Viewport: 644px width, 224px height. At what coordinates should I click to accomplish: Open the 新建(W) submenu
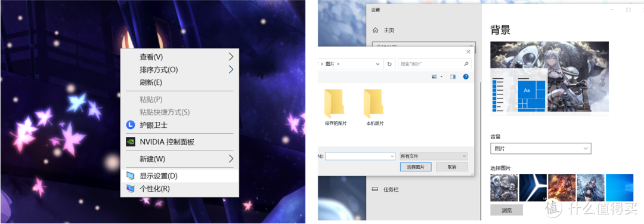pos(179,158)
